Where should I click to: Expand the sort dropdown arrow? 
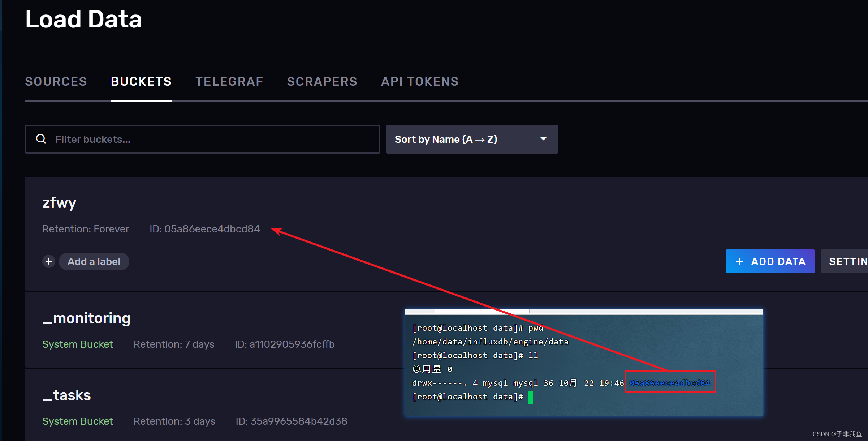pyautogui.click(x=543, y=139)
